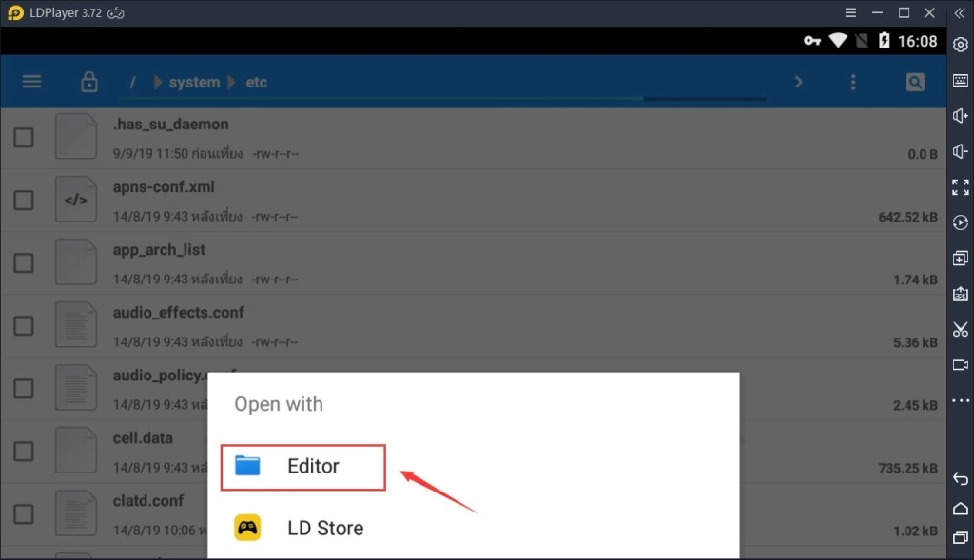Click the audio_effects.conf document icon
This screenshot has width=974, height=560.
pos(76,325)
